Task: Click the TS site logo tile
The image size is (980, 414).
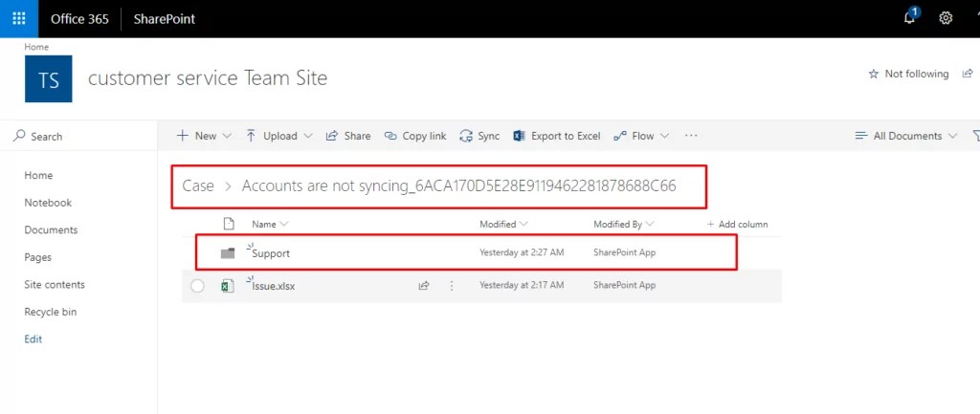Action: pos(48,78)
